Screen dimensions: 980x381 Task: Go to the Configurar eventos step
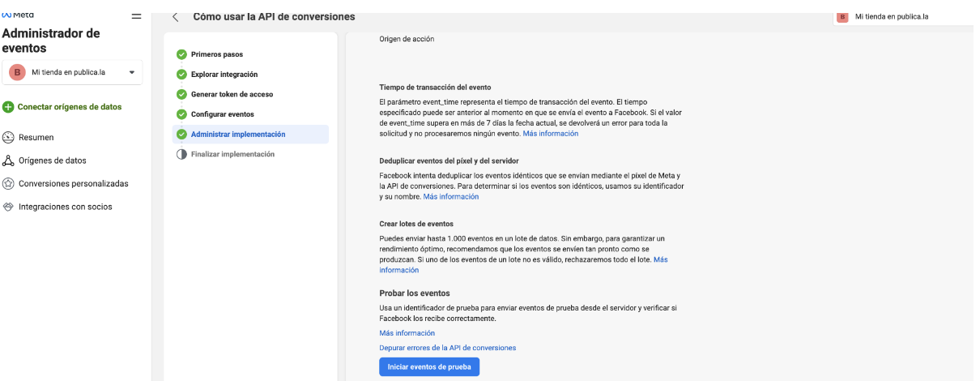click(x=222, y=114)
